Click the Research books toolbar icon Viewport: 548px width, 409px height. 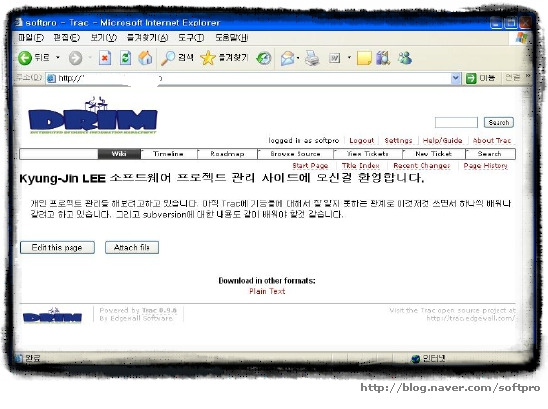pyautogui.click(x=383, y=58)
